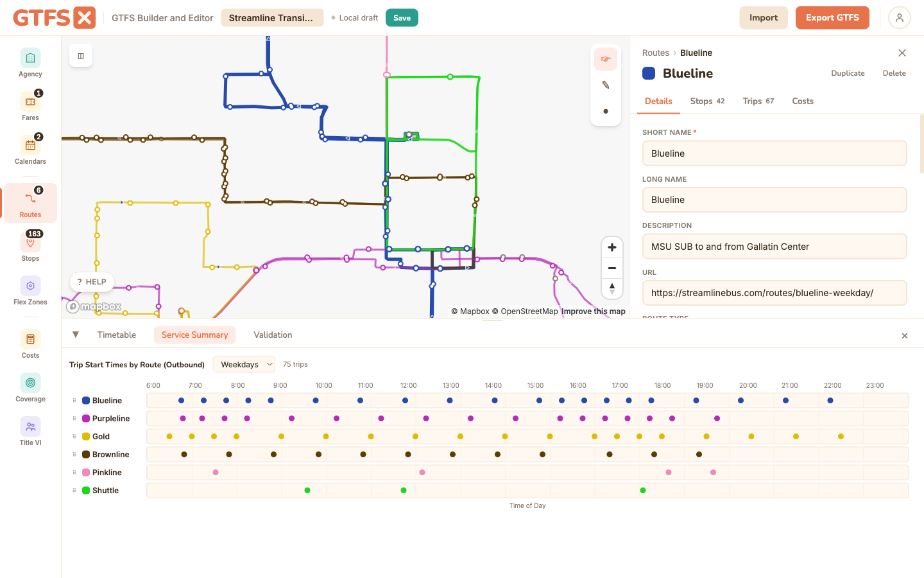
Task: Open the Agency section icon
Action: 30,58
